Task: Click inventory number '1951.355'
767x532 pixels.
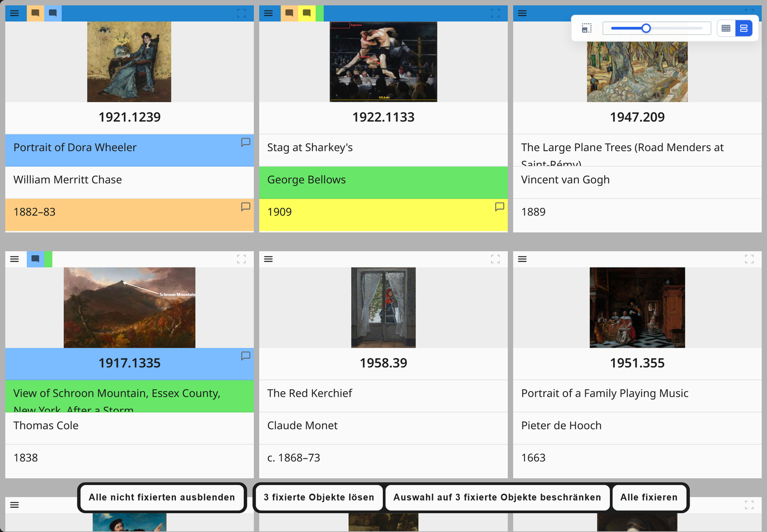Action: point(637,363)
